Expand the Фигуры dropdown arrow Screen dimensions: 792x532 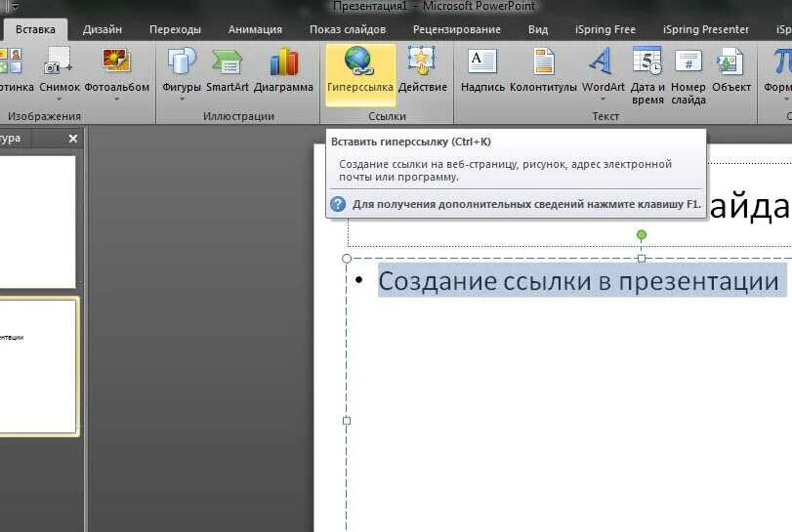pyautogui.click(x=182, y=99)
